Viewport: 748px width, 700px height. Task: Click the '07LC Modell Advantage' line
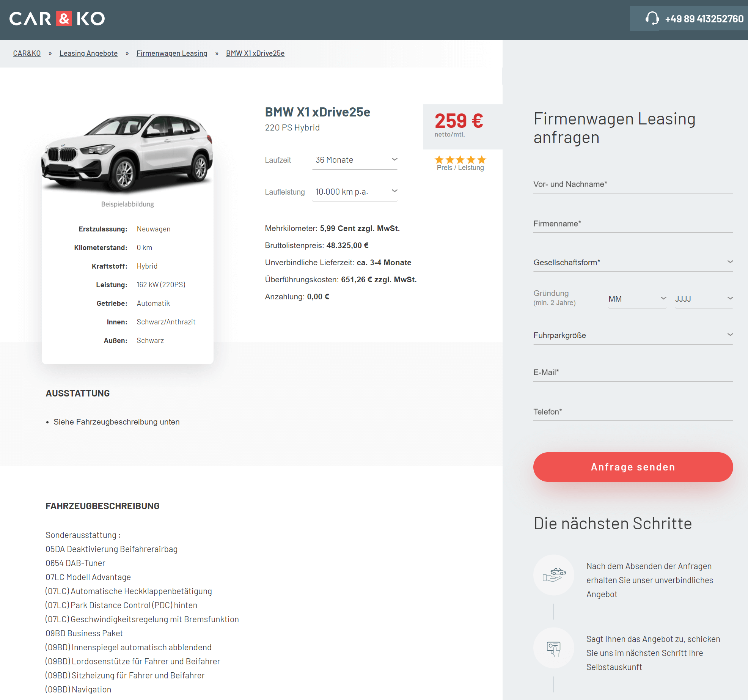click(88, 577)
